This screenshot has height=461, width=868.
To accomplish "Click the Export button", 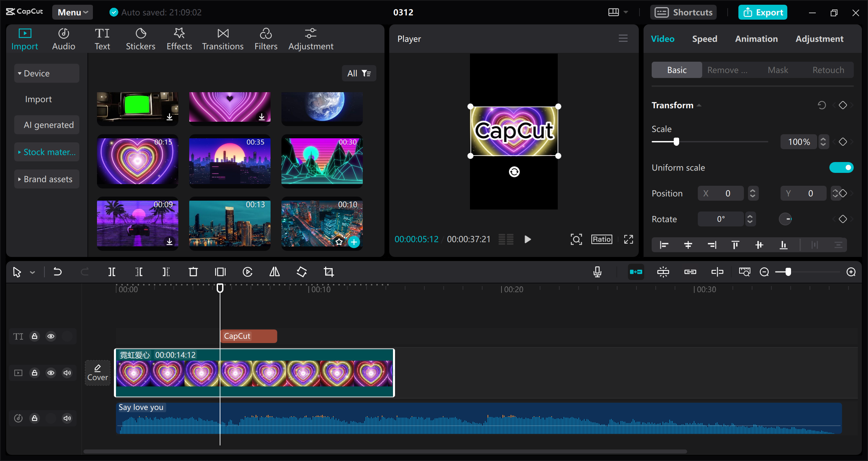I will 763,12.
